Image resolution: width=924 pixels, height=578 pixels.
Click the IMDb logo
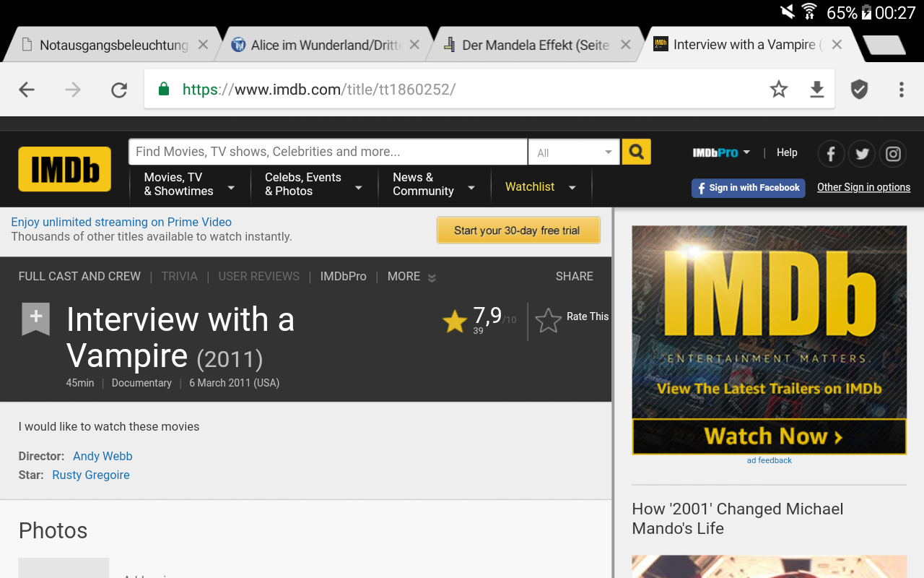(64, 169)
